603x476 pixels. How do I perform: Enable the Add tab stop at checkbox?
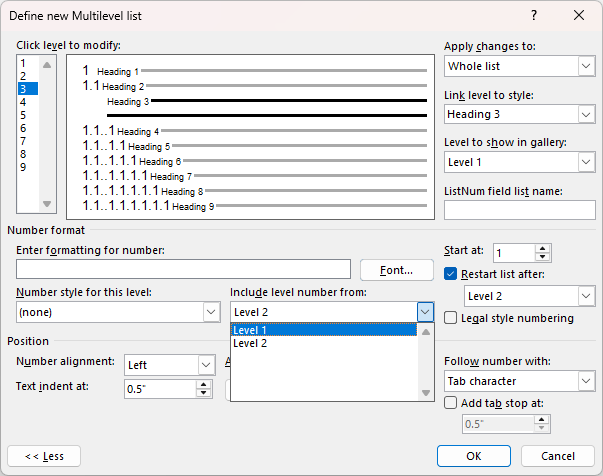450,403
